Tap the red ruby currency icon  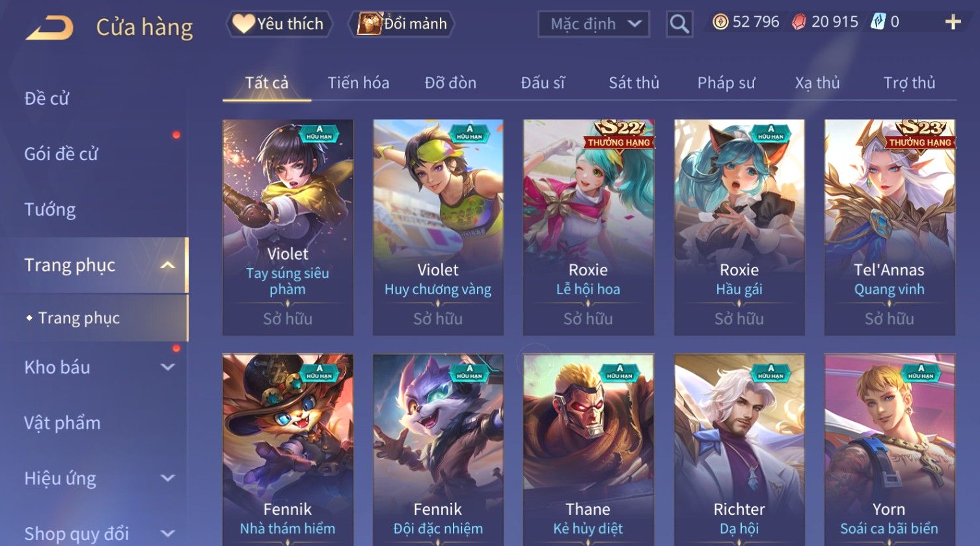tap(798, 23)
